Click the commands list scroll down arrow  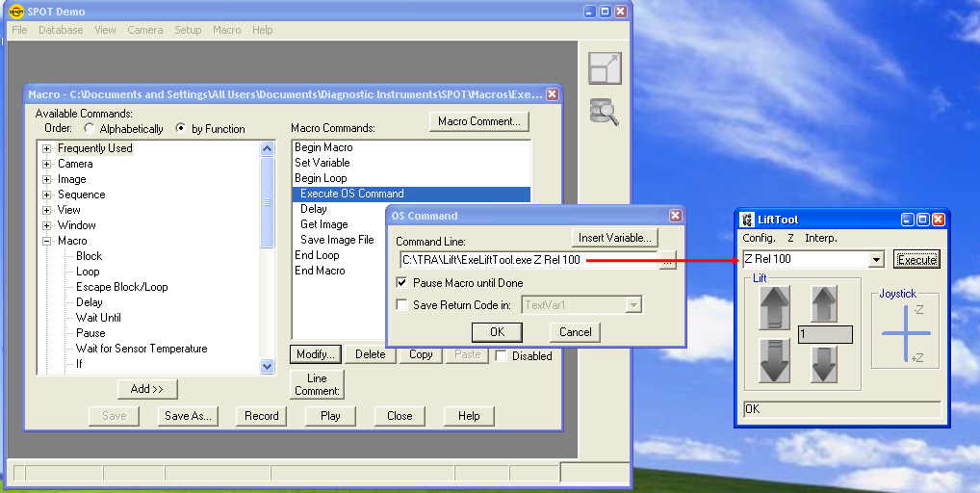267,366
